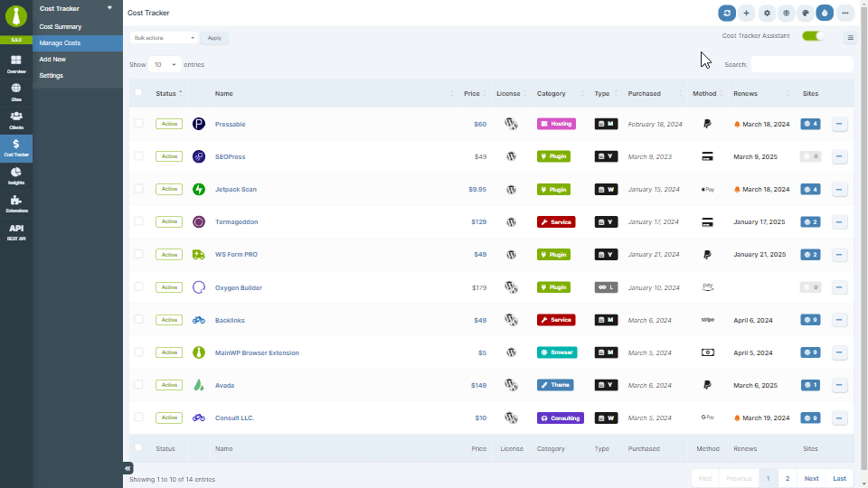Image resolution: width=868 pixels, height=488 pixels.
Task: Open the MainWP Browser Extension link
Action: coord(257,352)
